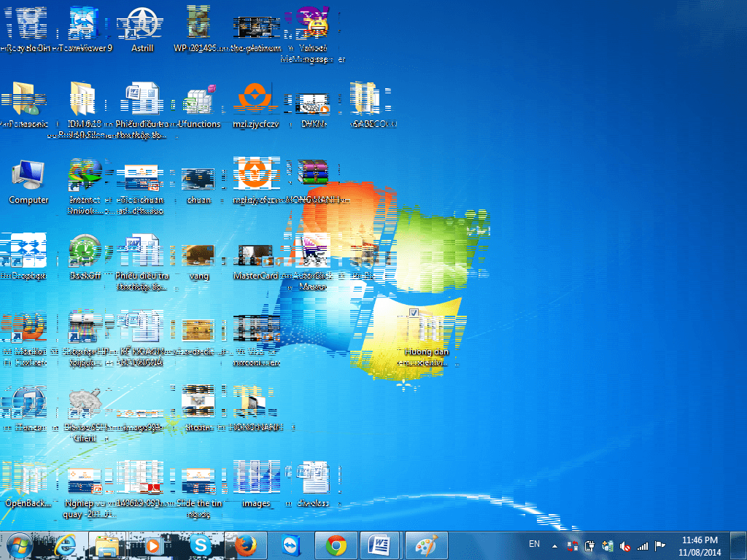The width and height of the screenshot is (747, 560).
Task: Unmute using the tray volume icon
Action: (x=625, y=545)
